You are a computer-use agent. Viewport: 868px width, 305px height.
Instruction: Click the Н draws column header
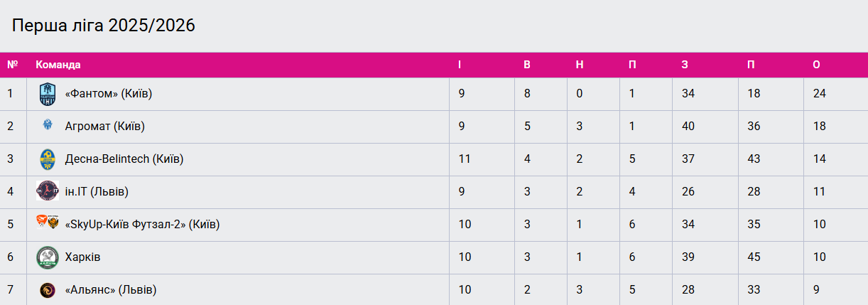pyautogui.click(x=580, y=65)
